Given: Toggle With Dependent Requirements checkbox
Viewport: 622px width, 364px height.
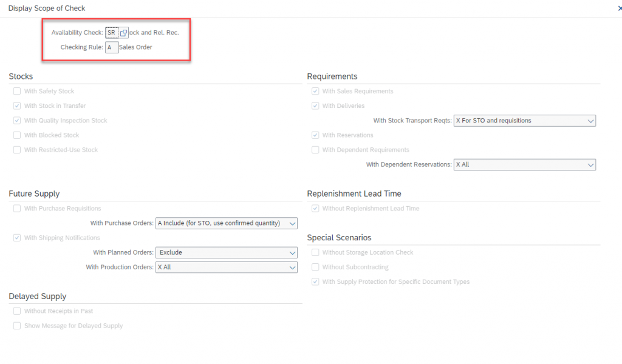Looking at the screenshot, I should point(315,150).
